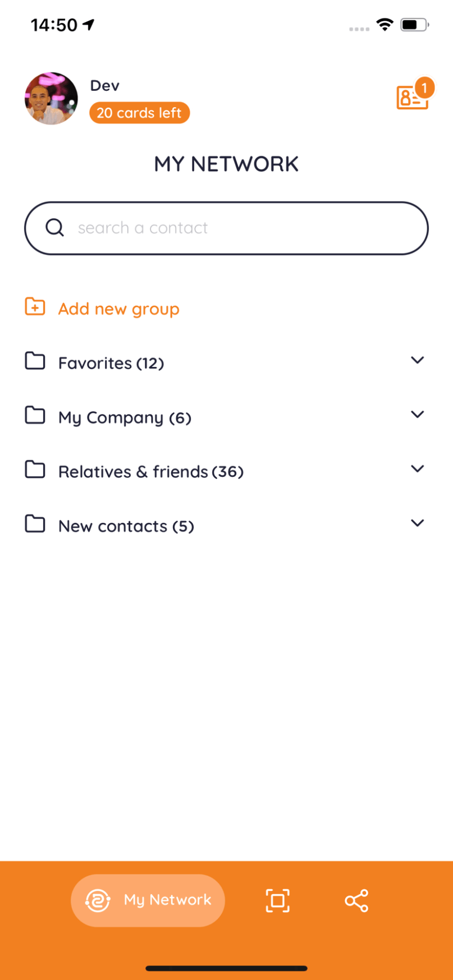Image resolution: width=453 pixels, height=980 pixels.
Task: Tap the status bar Wi-Fi indicator
Action: [384, 24]
